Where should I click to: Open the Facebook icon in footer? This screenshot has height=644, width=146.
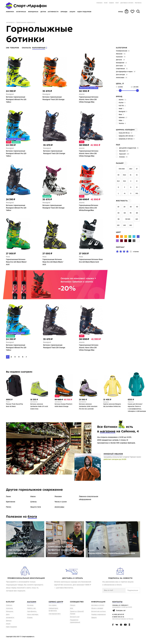(x=113, y=624)
